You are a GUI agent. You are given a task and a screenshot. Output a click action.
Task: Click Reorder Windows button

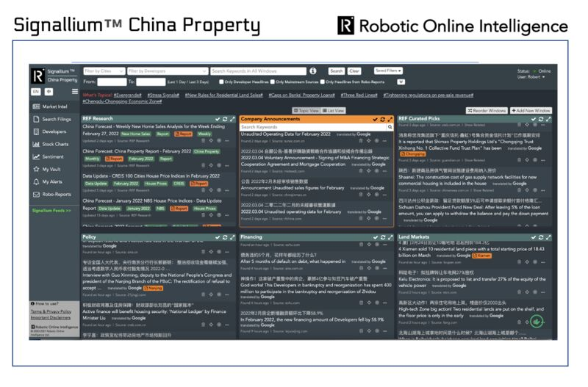coord(487,111)
